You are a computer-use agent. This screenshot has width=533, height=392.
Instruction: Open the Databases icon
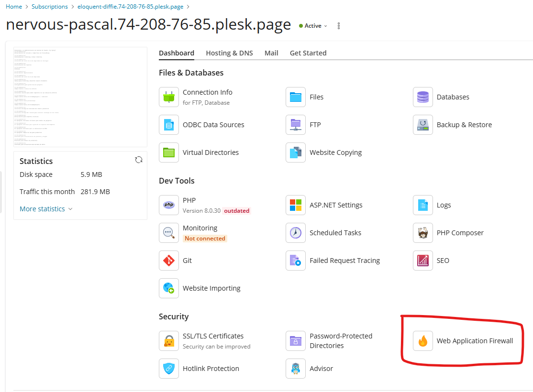click(422, 97)
